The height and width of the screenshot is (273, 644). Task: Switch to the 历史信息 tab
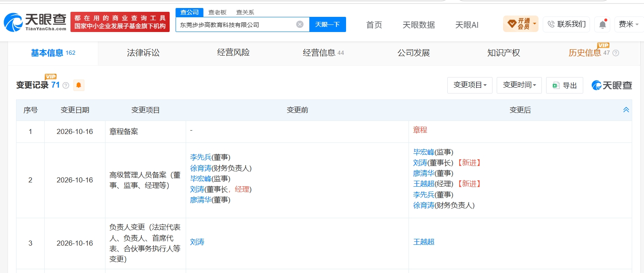pos(585,53)
